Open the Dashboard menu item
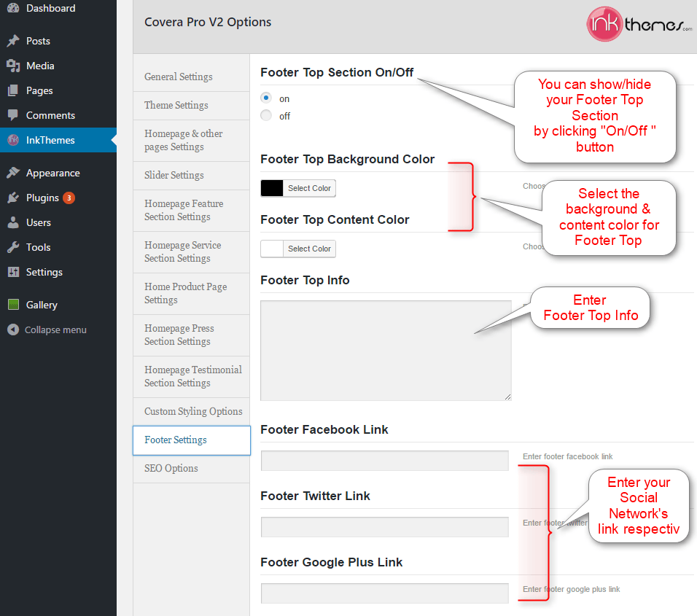Image resolution: width=697 pixels, height=616 pixels. [58, 8]
